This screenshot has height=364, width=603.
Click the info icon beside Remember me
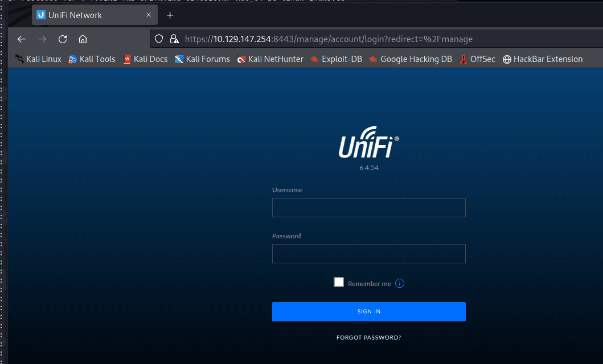click(400, 283)
